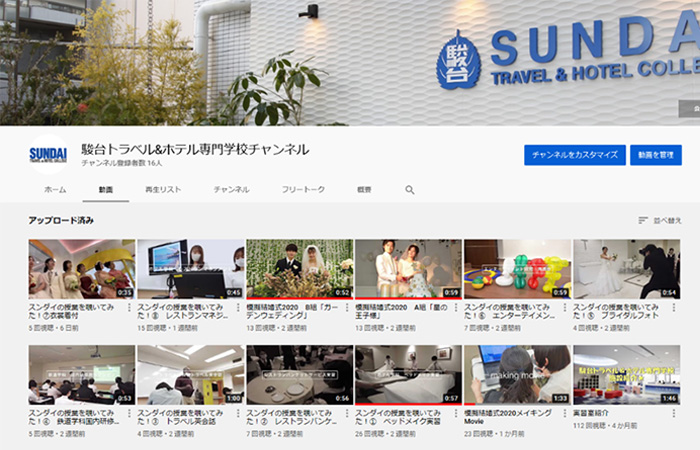Screen dimensions: 700x450
Task: Open options menu for A組「星の王子様」video
Action: pos(456,308)
